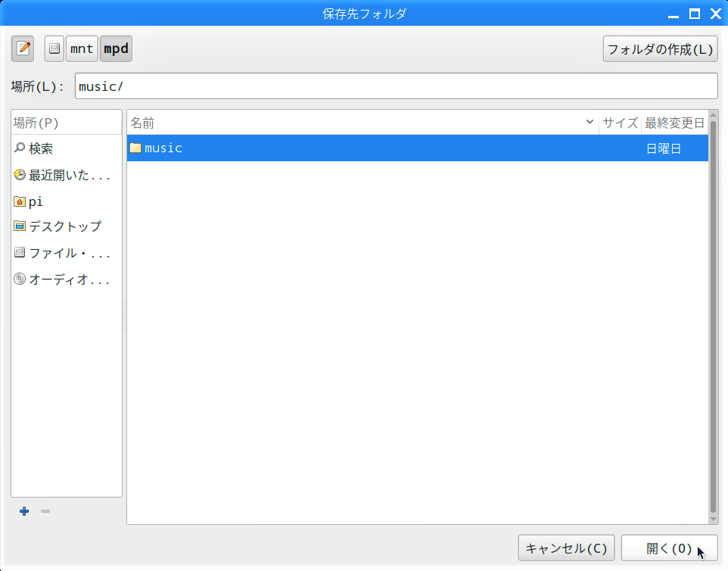Viewport: 728px width, 571px height.
Task: Open the デスクトップ desktop place
Action: click(67, 226)
